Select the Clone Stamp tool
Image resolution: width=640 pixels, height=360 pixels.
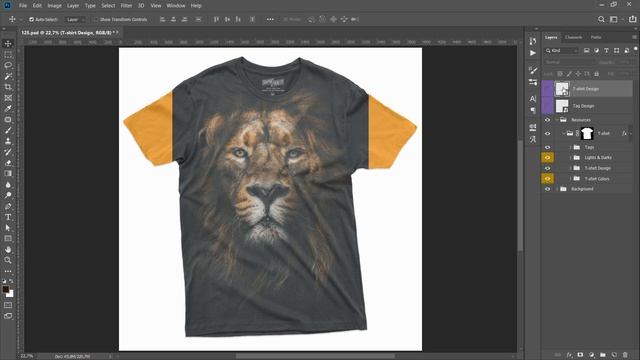8,141
